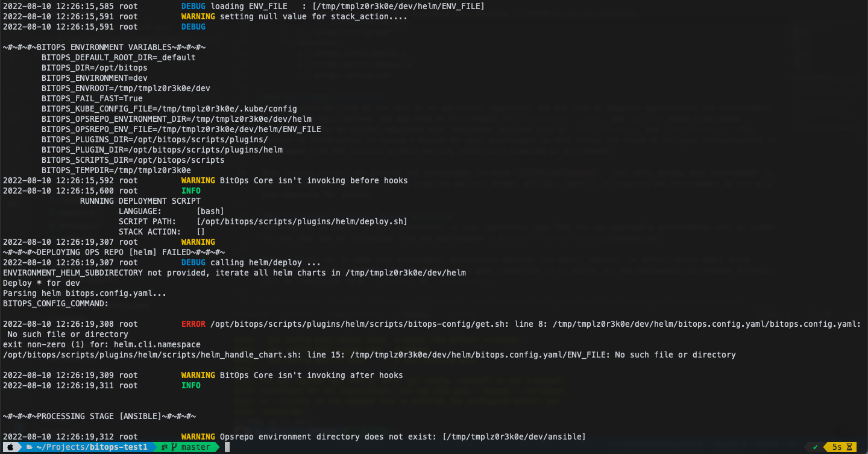This screenshot has width=868, height=454.
Task: Click 'setting null value for stack_action' warning
Action: point(314,16)
